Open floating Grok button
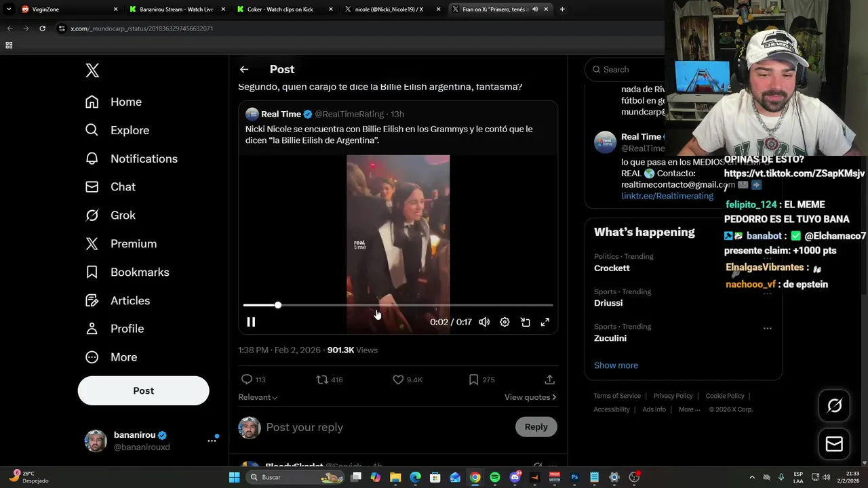The image size is (868, 488). pos(835,405)
